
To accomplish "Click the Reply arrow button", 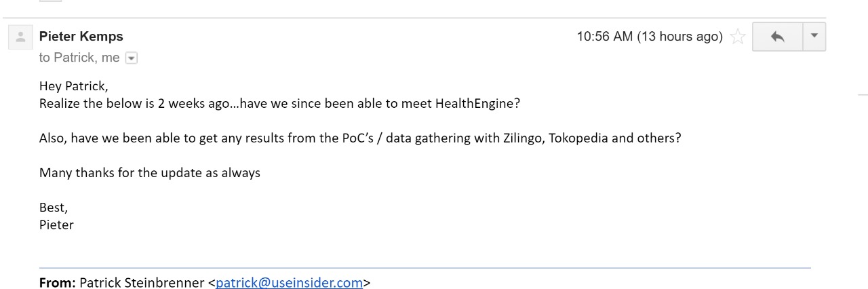I will click(777, 37).
